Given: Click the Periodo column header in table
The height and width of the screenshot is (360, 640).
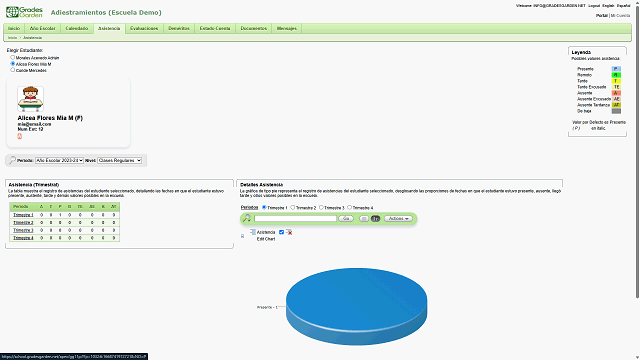Looking at the screenshot, I should [20, 207].
